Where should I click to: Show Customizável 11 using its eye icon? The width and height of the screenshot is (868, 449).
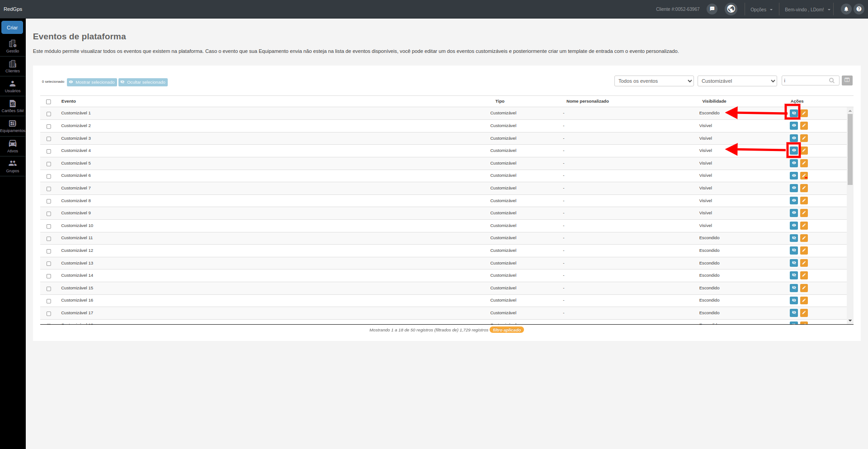(x=794, y=238)
